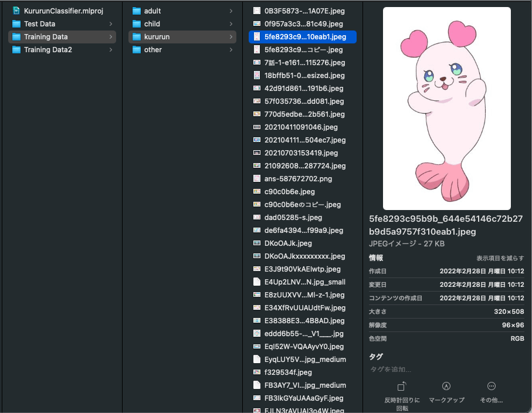Expand Training Data2 folder chevron
Viewport: 532px width, 413px height.
pos(111,49)
